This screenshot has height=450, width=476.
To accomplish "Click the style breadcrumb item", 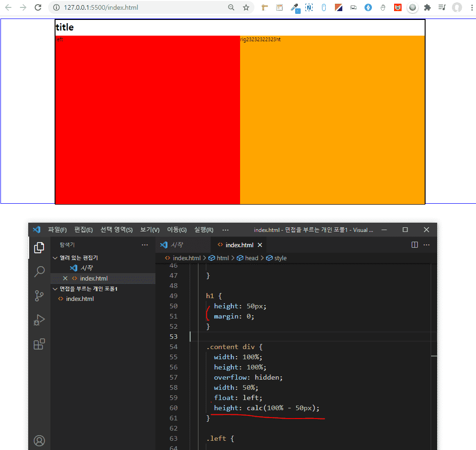I will pyautogui.click(x=276, y=258).
